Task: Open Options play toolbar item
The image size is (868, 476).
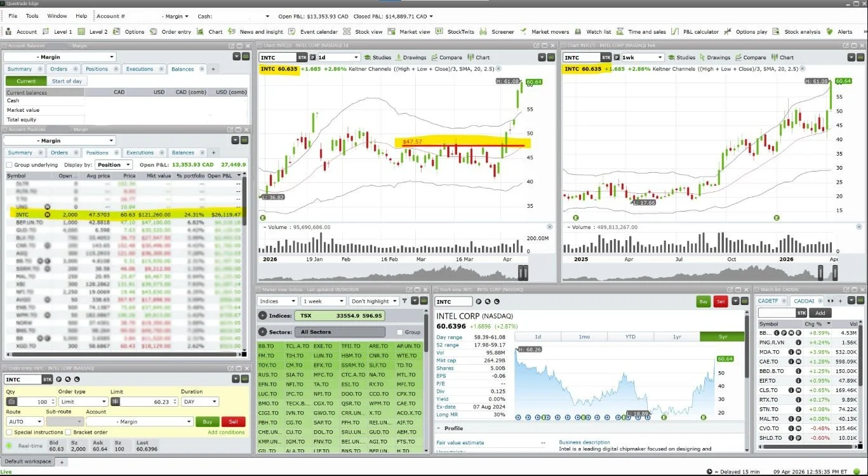Action: [x=745, y=32]
